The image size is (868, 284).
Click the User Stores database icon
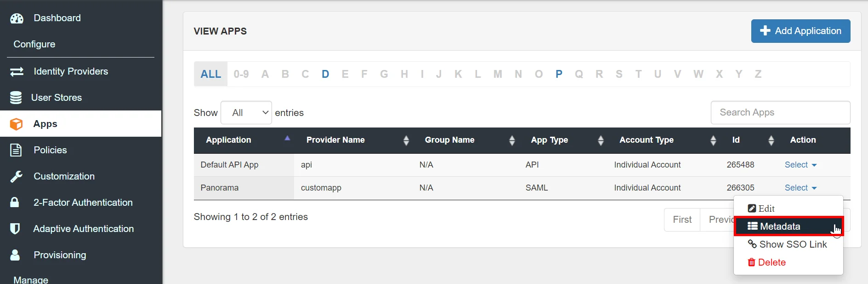(16, 98)
